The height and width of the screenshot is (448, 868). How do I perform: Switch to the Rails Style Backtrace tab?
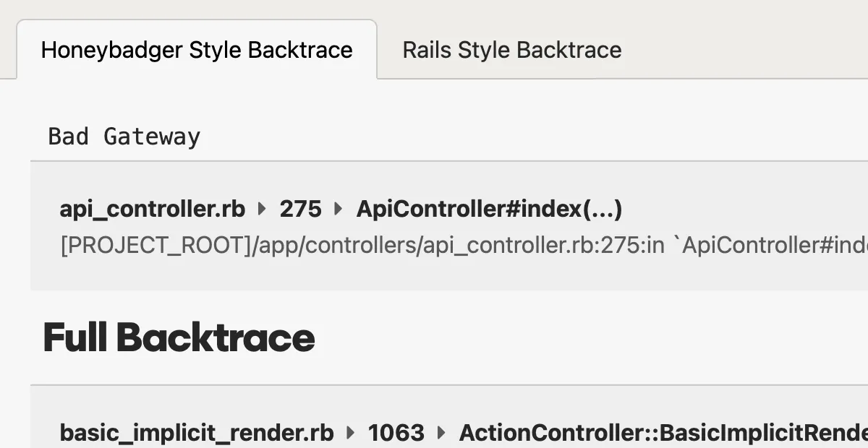pyautogui.click(x=511, y=50)
